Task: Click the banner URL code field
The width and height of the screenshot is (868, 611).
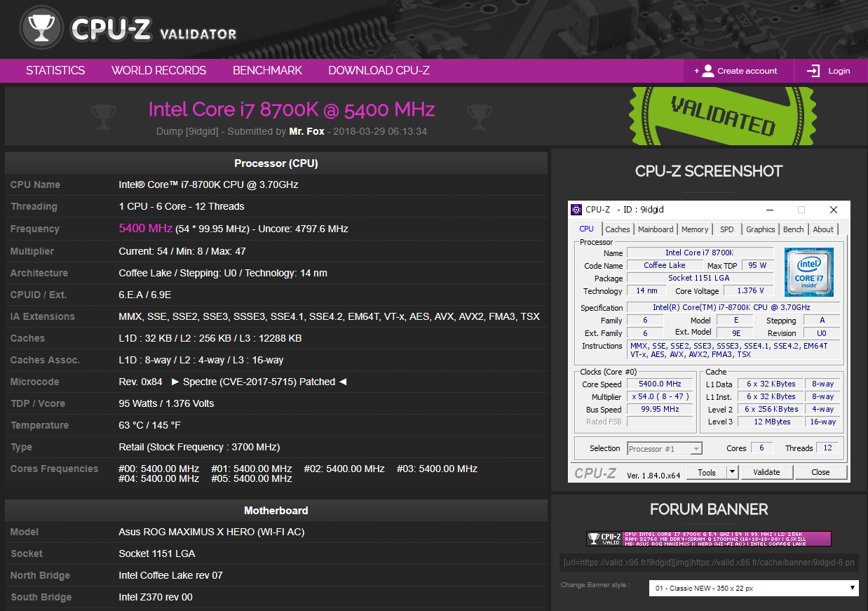Action: pos(709,563)
